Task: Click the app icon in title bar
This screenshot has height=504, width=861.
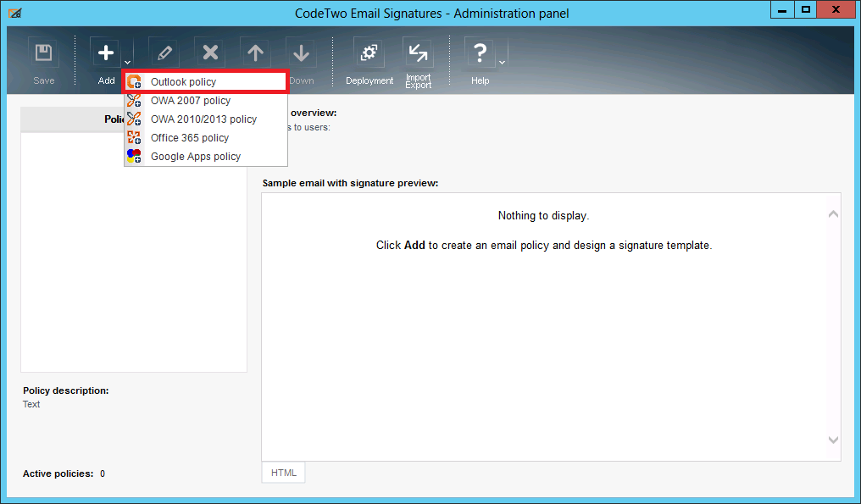Action: (14, 14)
